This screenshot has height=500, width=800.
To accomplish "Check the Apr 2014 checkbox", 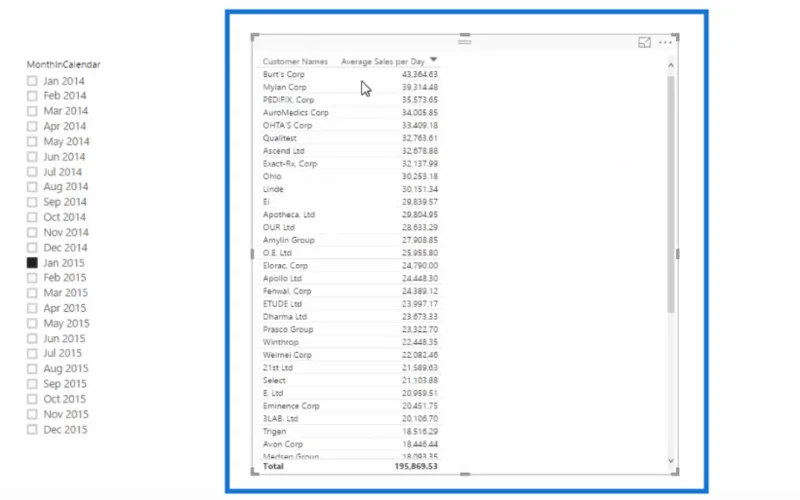I will point(32,126).
